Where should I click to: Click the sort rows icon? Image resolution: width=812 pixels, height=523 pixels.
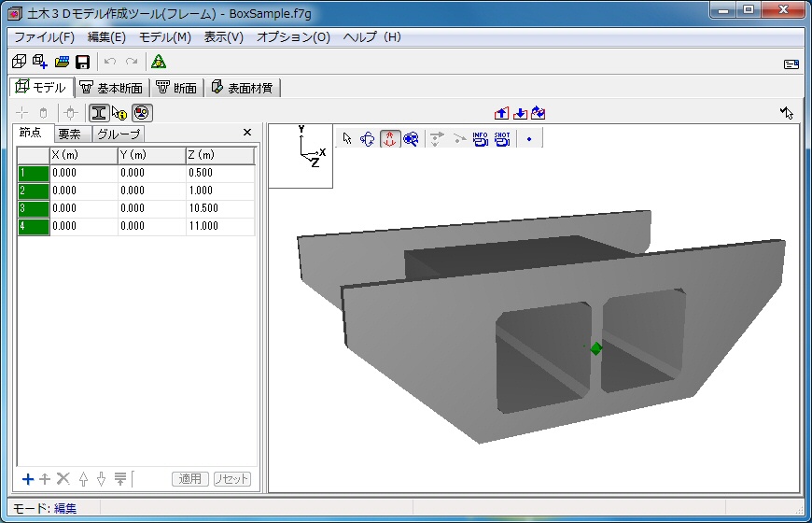[x=120, y=479]
